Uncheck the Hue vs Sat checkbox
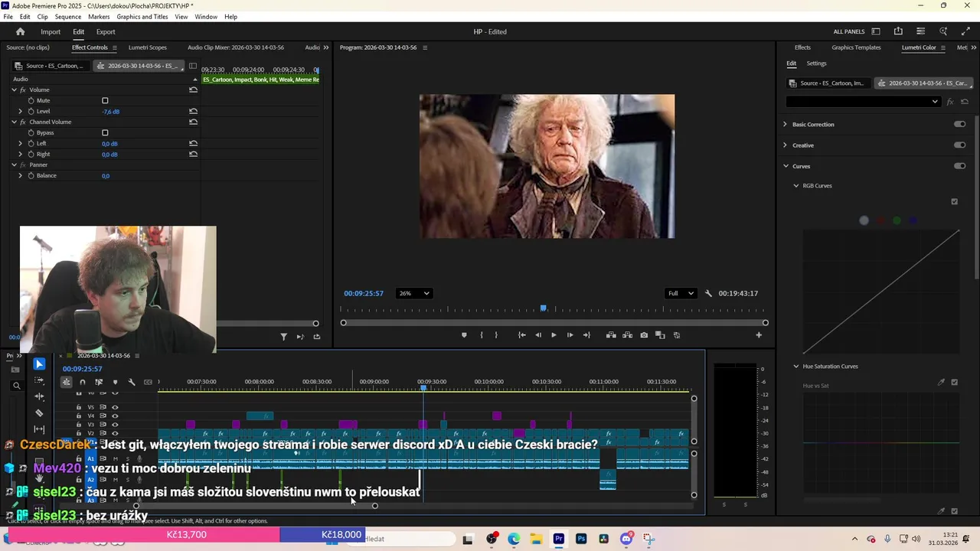The image size is (980, 551). pos(954,383)
